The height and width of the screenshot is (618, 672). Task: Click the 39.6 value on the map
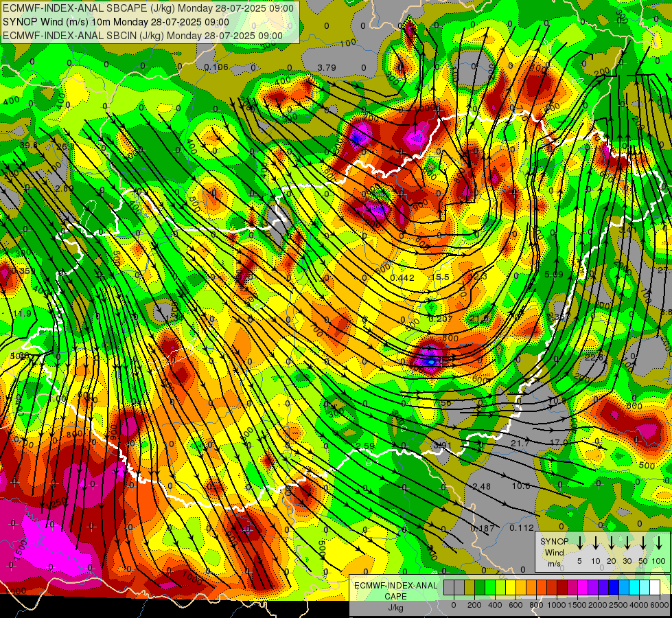[x=29, y=146]
